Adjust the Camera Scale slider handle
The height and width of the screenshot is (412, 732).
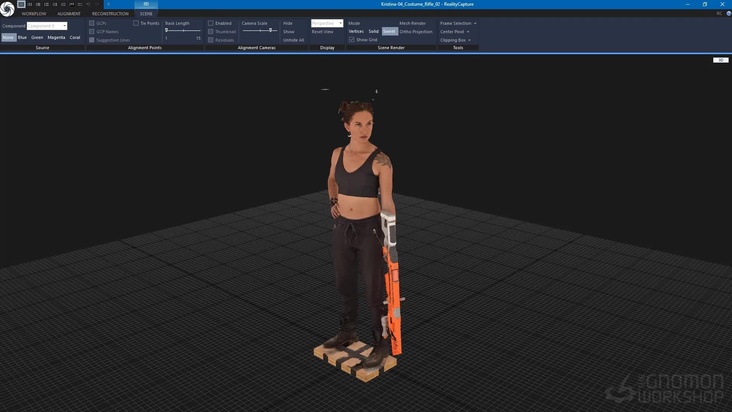point(270,30)
